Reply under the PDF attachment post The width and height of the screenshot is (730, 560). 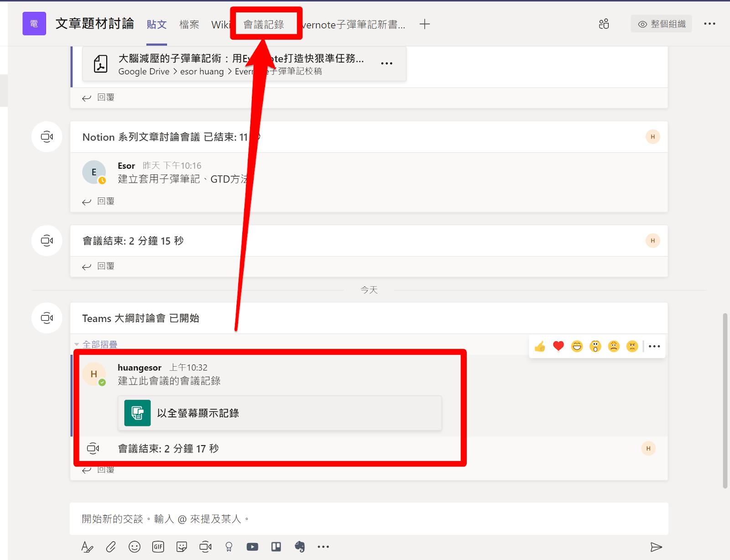click(x=99, y=98)
